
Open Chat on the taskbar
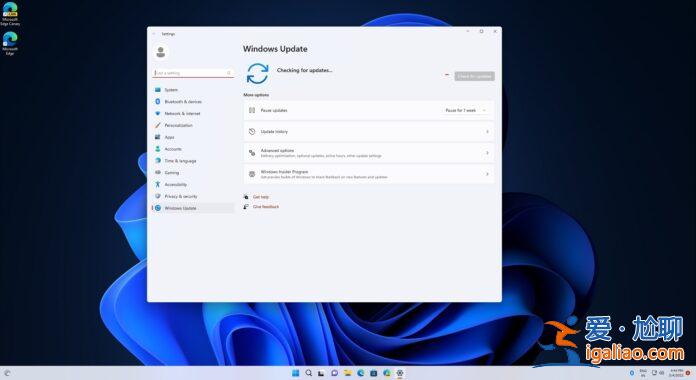334,373
